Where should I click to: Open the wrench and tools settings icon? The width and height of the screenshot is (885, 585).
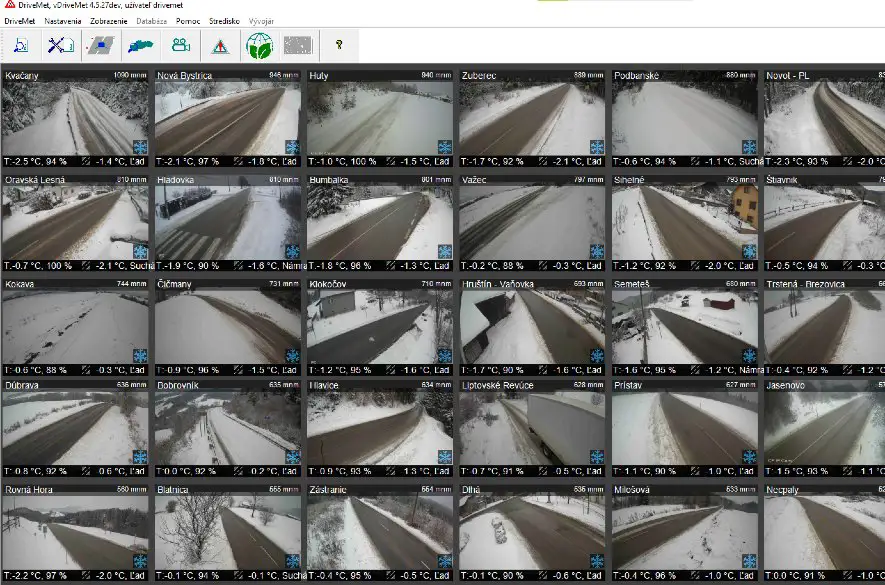coord(62,45)
